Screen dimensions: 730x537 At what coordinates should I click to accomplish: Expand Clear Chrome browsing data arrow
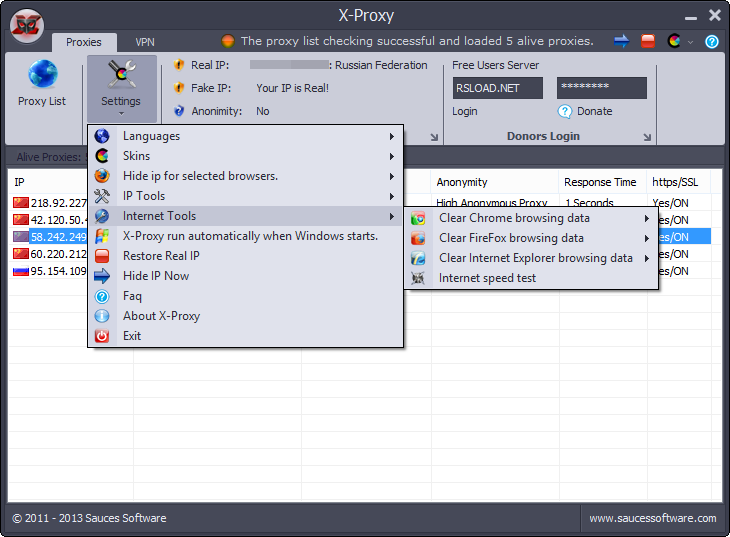647,218
